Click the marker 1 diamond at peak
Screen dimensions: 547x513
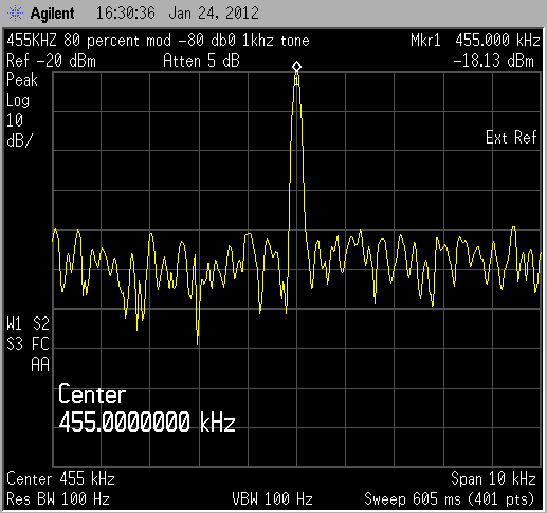(x=297, y=66)
